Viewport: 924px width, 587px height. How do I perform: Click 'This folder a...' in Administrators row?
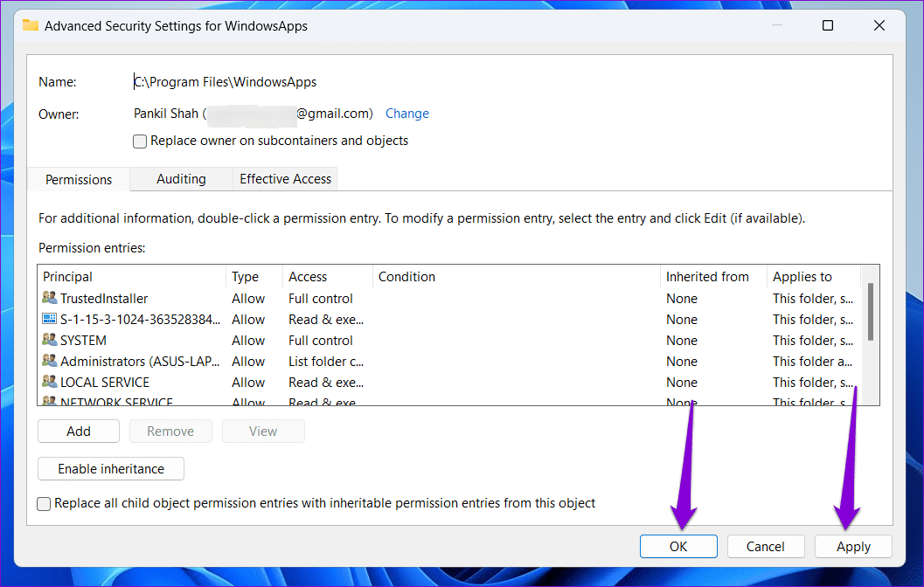point(813,362)
